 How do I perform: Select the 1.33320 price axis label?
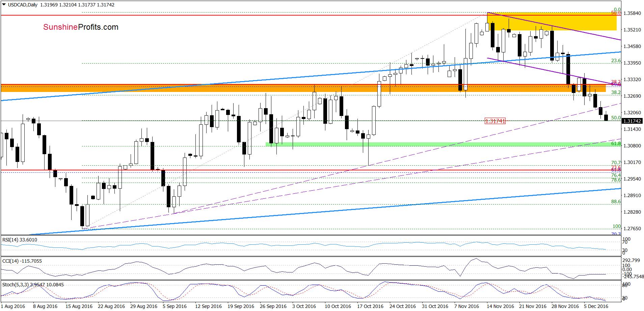click(x=632, y=79)
